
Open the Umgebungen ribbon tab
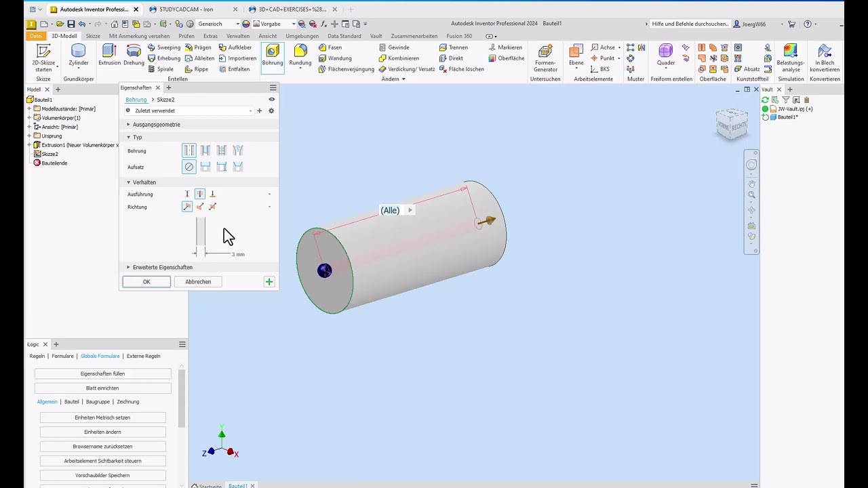(x=302, y=36)
